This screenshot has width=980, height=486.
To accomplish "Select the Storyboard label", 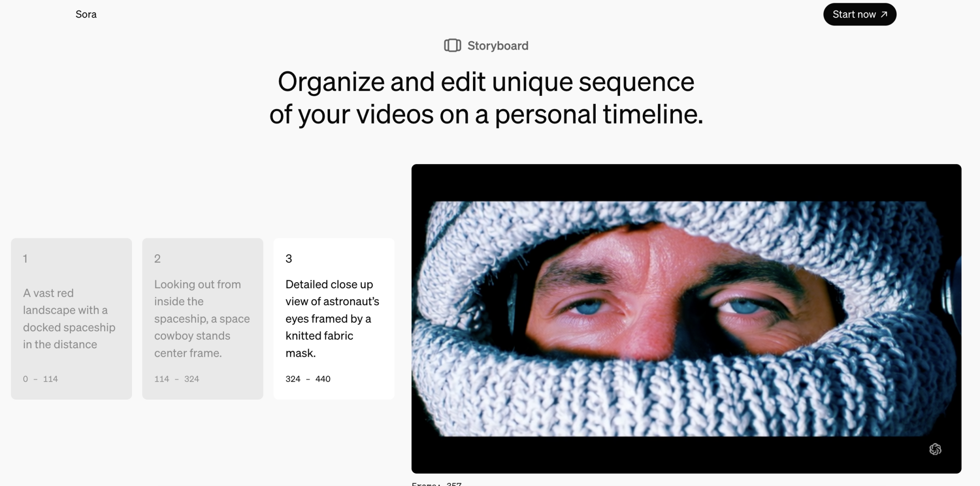I will click(x=498, y=45).
